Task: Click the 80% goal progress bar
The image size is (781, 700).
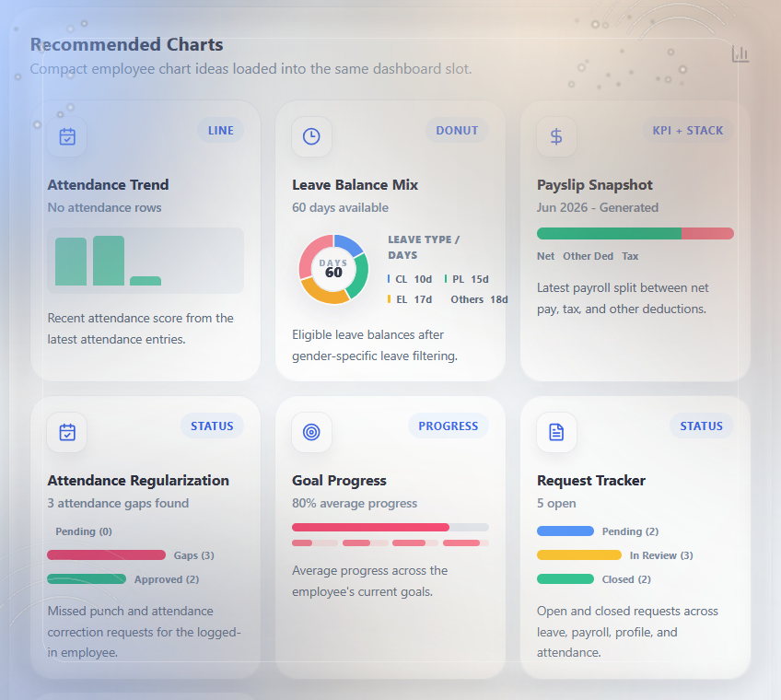Action: 390,527
